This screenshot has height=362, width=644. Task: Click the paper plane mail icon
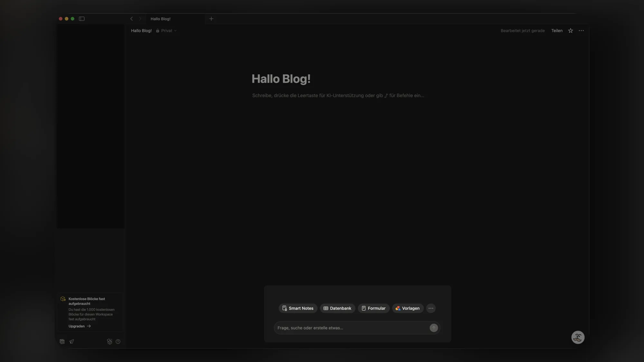pos(72,342)
